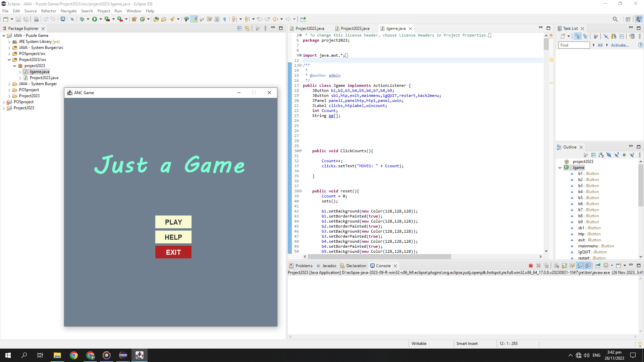
Task: Click the All filter link in Task List
Action: point(600,45)
